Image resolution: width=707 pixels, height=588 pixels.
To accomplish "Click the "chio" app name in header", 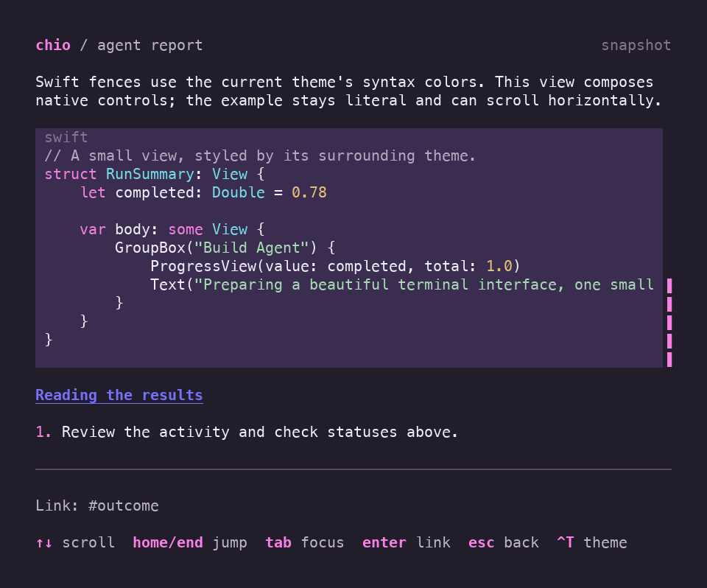I will coord(53,45).
